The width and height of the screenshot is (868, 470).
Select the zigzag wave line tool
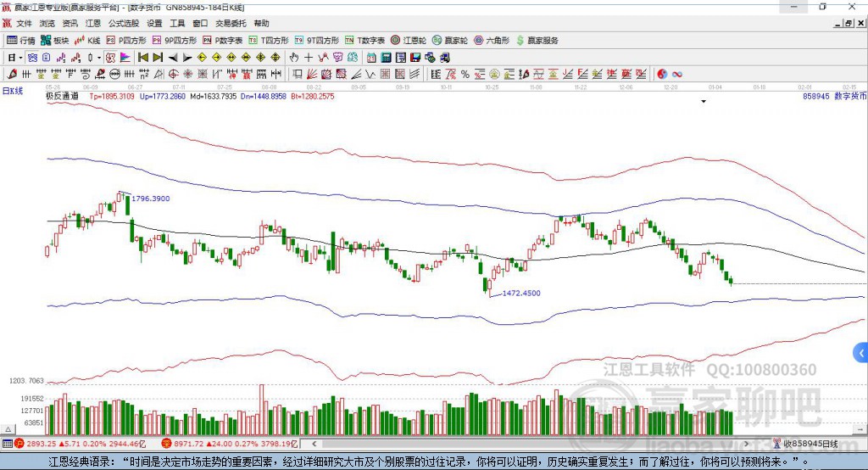[x=371, y=75]
